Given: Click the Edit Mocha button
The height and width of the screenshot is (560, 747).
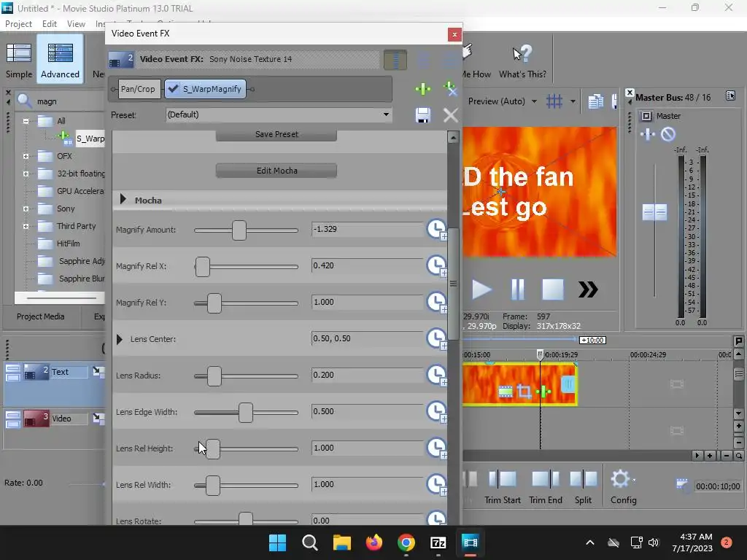Looking at the screenshot, I should pyautogui.click(x=276, y=171).
